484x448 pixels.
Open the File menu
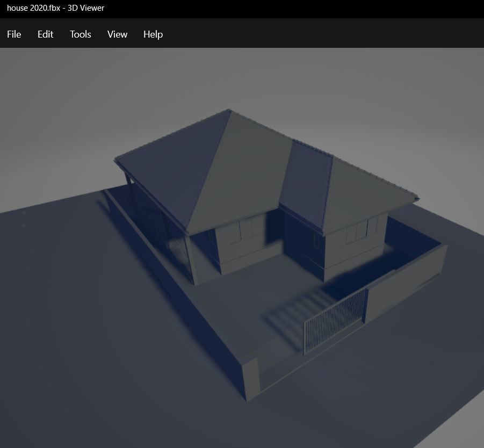tap(14, 34)
